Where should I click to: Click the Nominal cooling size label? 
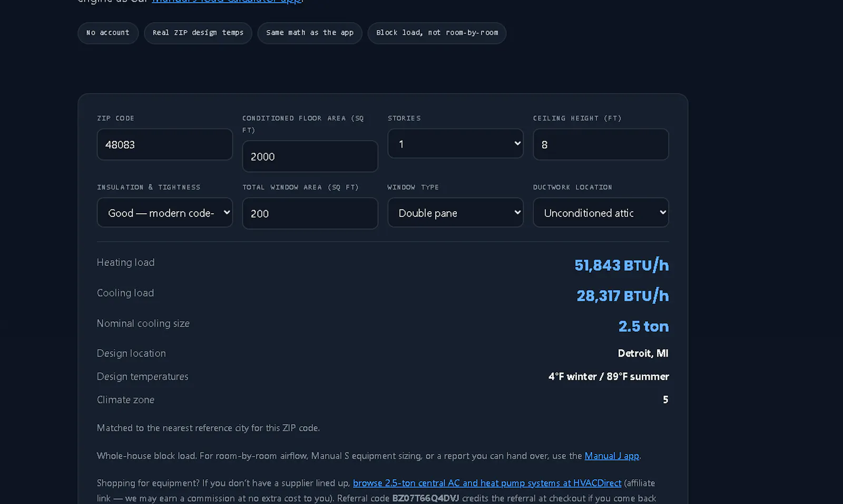[143, 323]
